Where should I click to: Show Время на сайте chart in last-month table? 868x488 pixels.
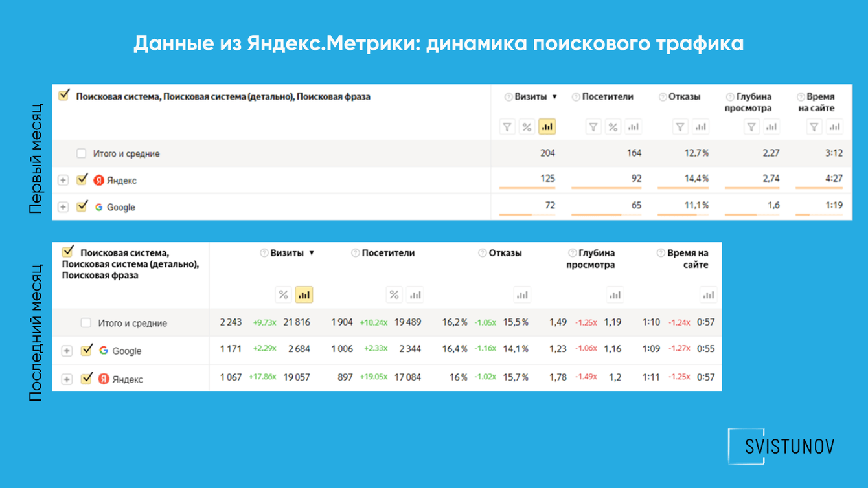708,294
